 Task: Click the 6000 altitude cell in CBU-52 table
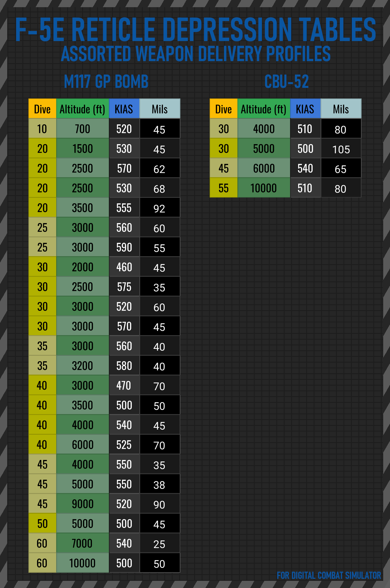pyautogui.click(x=264, y=168)
